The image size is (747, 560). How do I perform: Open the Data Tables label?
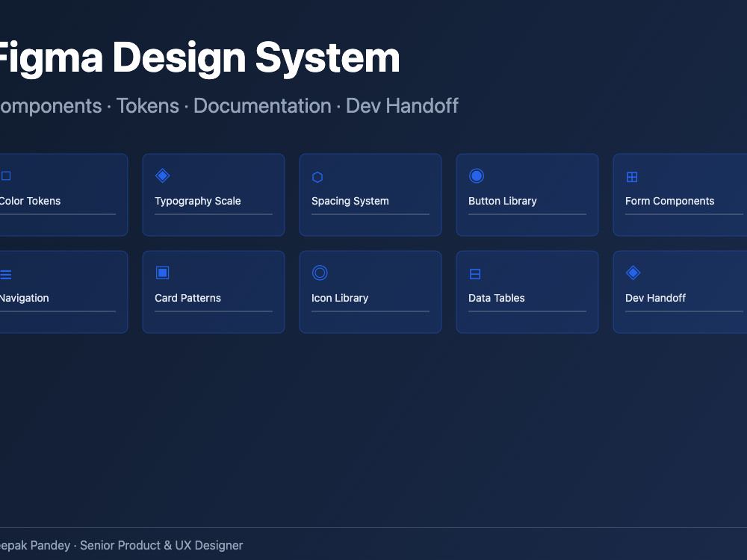[497, 298]
